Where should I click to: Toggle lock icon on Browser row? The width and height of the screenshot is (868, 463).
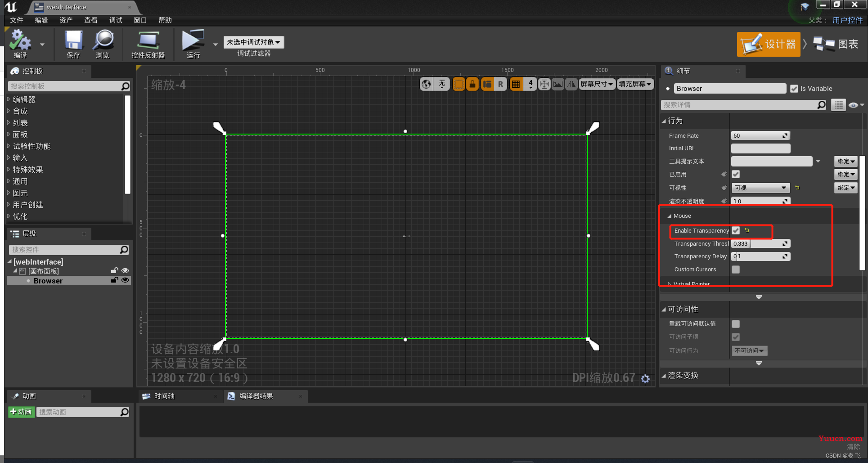(x=115, y=280)
